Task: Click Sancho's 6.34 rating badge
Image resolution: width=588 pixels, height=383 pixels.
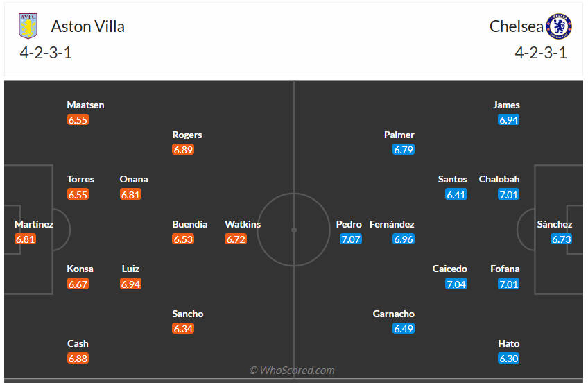Action: coord(183,329)
